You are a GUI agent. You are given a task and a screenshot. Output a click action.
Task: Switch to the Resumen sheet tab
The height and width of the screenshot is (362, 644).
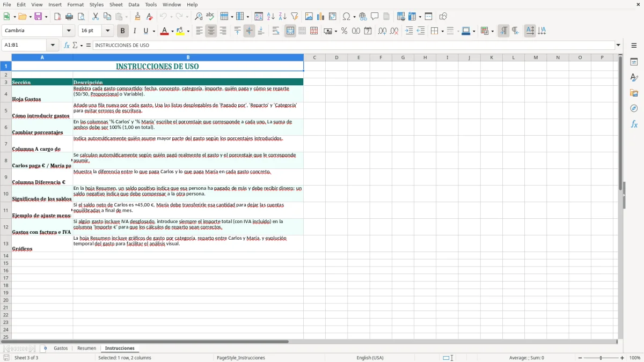(x=87, y=349)
